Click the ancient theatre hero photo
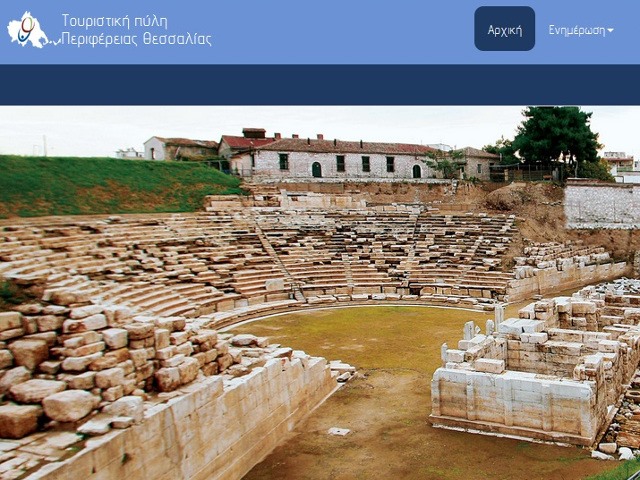Viewport: 640px width, 480px height. (320, 293)
